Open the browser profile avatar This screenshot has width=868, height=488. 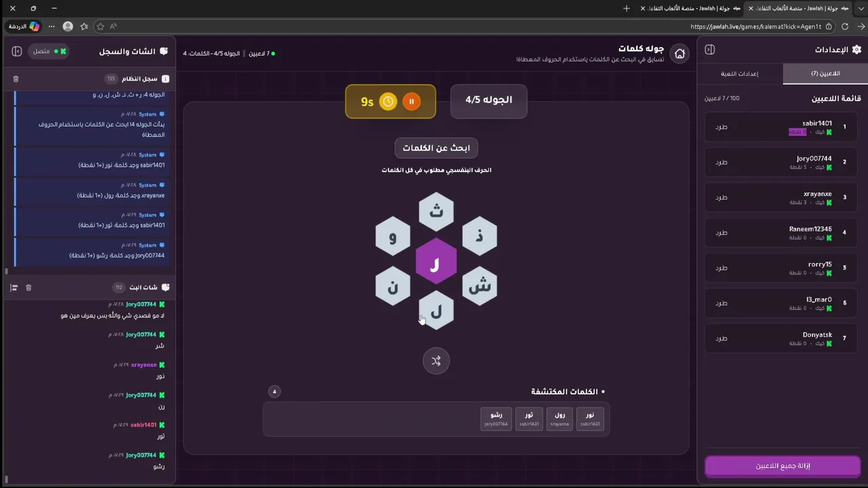tap(68, 26)
